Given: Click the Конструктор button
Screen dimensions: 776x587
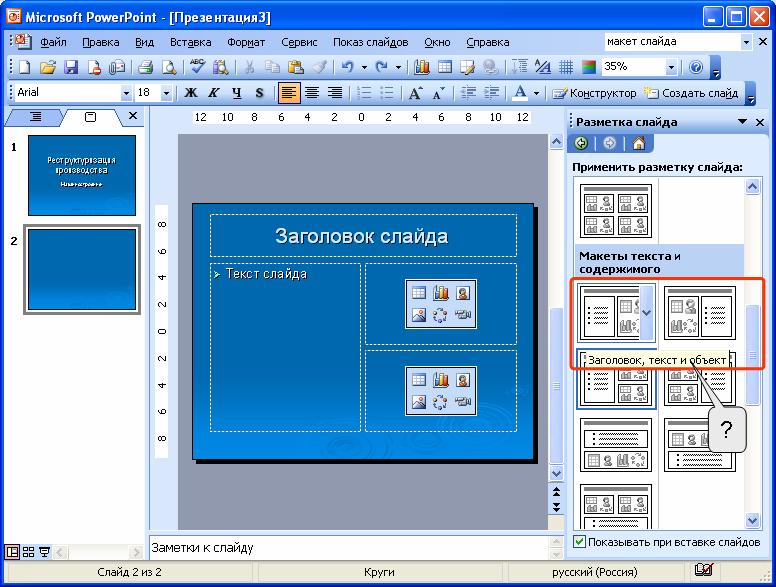Looking at the screenshot, I should (x=595, y=93).
